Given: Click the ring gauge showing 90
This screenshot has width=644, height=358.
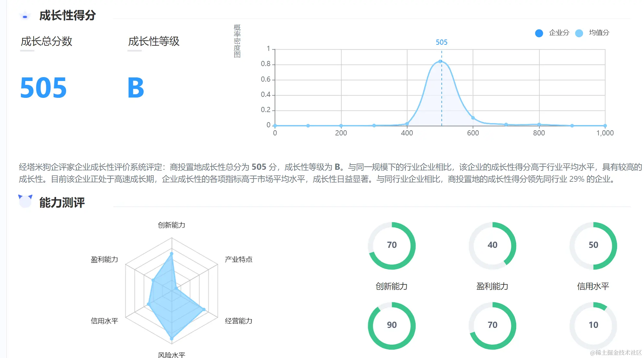Looking at the screenshot, I should (x=391, y=325).
